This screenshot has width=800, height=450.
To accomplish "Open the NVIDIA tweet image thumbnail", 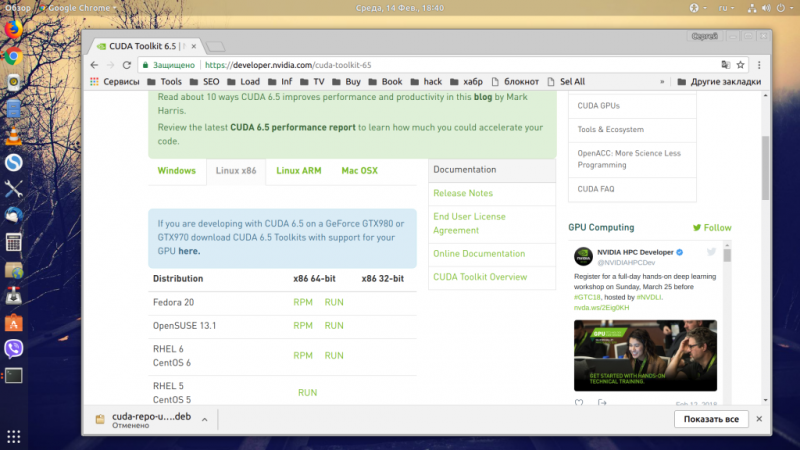I will [x=645, y=356].
